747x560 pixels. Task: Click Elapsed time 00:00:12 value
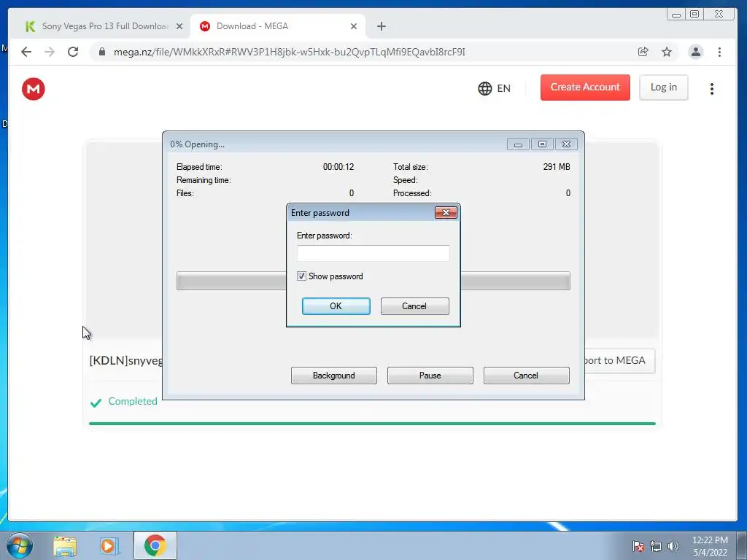[x=338, y=167]
